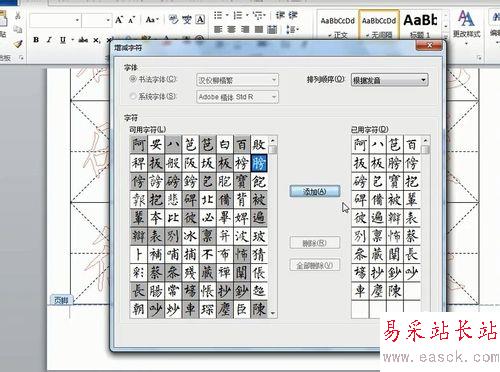Apply strikethrough (abc) formatting
Viewport: 500px width, 372px height.
click(x=83, y=40)
